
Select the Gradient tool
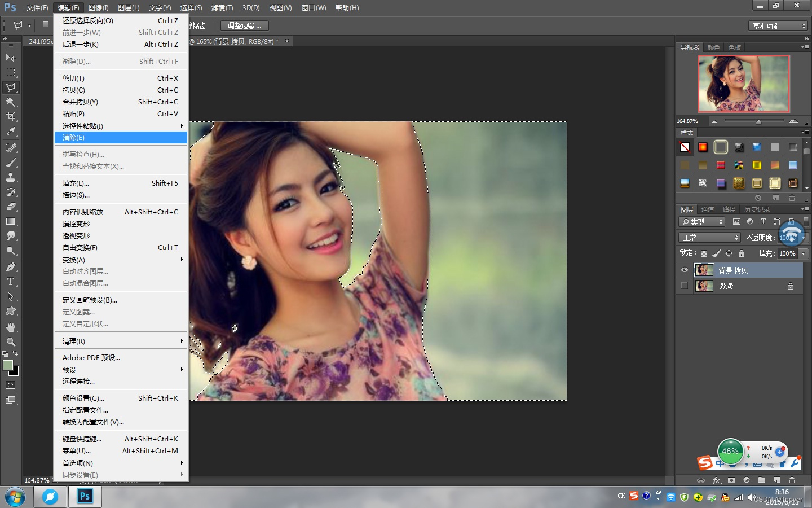click(x=11, y=221)
